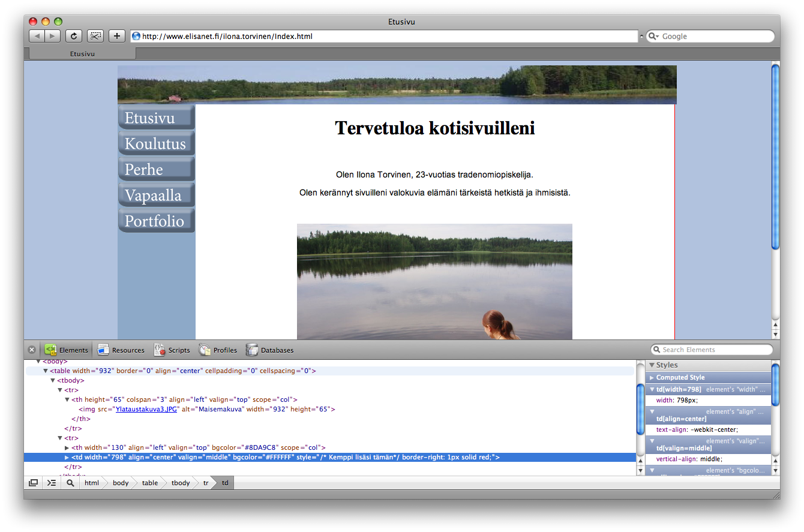Activate the magnifier element-selection tool
Screen dimensions: 804x532
(70, 483)
